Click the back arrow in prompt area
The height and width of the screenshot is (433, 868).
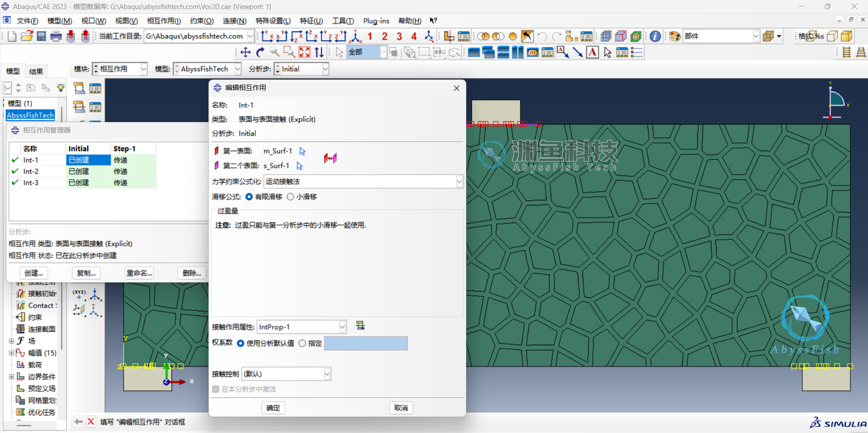coord(79,422)
